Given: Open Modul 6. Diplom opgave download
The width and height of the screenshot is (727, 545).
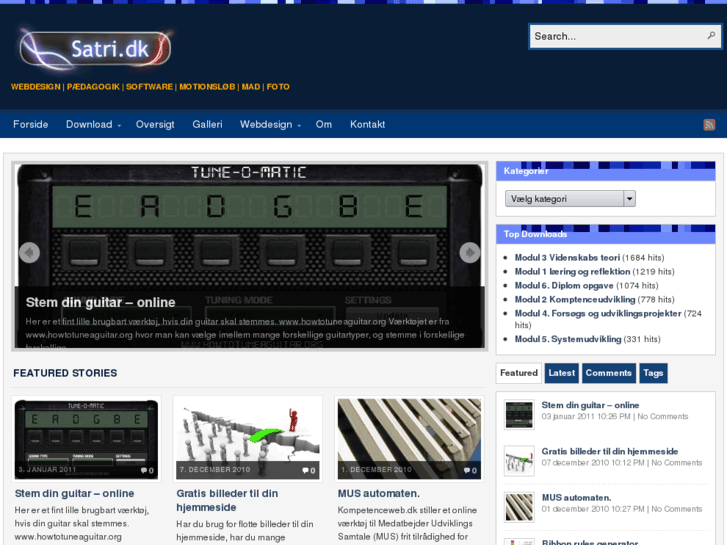Looking at the screenshot, I should click(564, 286).
